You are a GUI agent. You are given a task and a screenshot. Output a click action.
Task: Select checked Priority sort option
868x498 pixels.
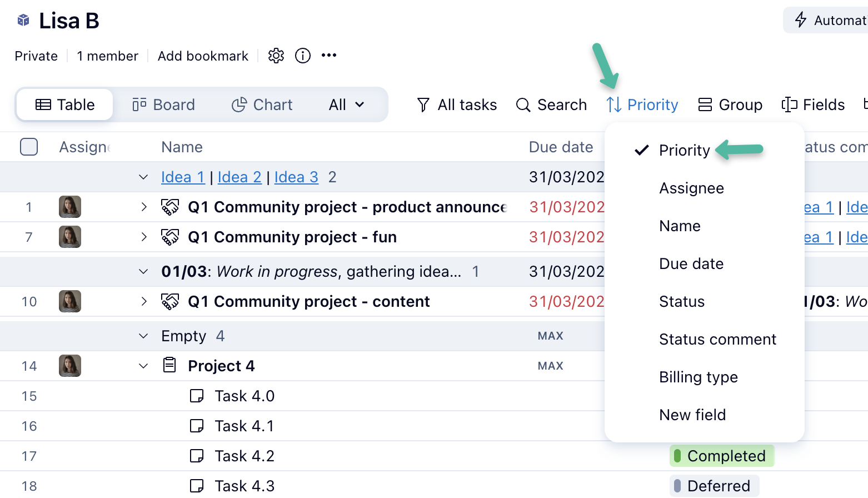coord(684,151)
